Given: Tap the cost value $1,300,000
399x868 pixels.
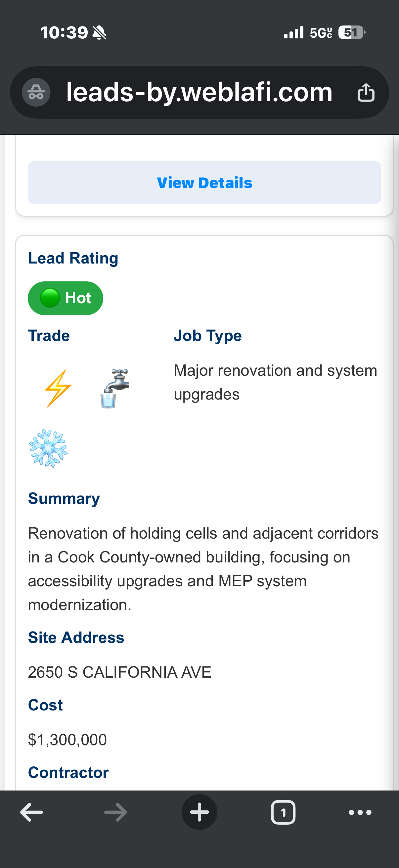Looking at the screenshot, I should pos(67,740).
